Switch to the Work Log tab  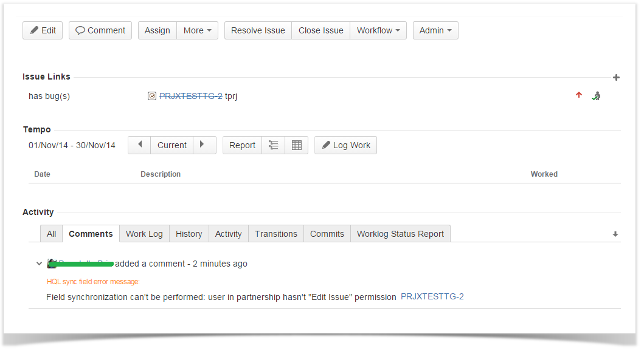(x=144, y=234)
